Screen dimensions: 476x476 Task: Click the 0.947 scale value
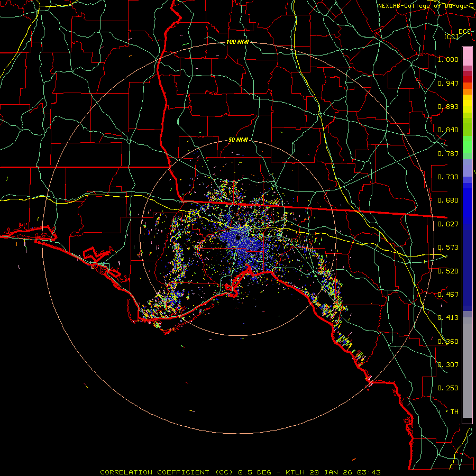[448, 83]
